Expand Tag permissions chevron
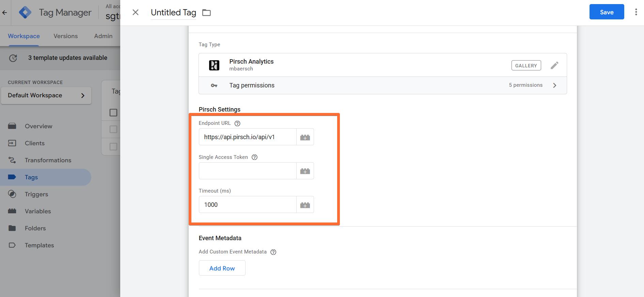The image size is (644, 297). (x=554, y=85)
